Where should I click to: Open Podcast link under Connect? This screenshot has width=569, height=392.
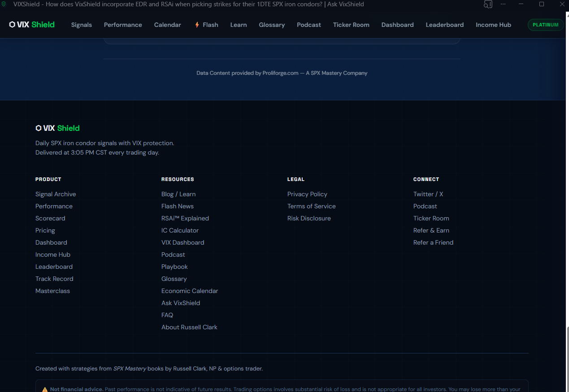tap(425, 206)
